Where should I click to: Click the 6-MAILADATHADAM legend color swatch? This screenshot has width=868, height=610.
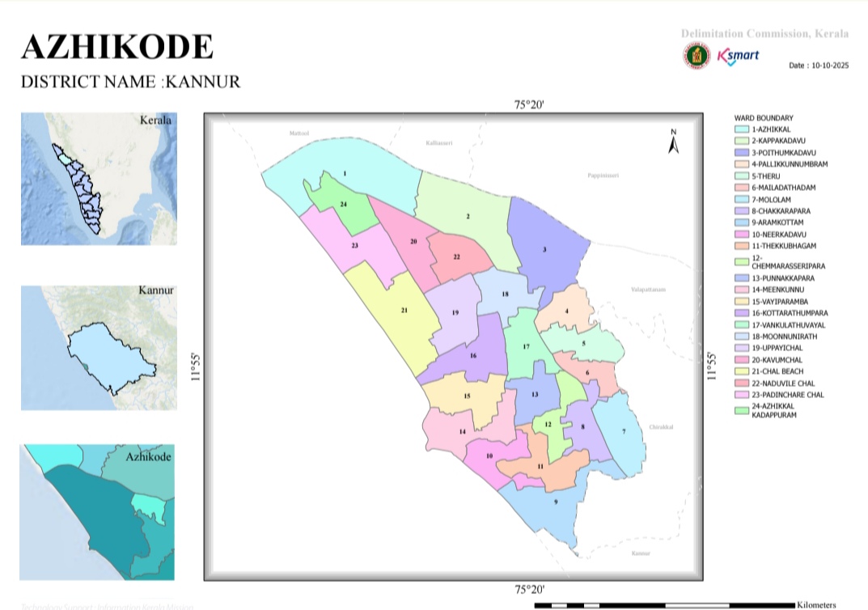click(x=741, y=188)
